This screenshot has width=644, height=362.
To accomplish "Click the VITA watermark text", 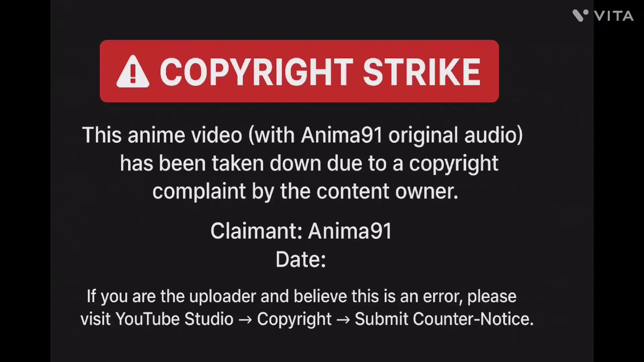I will (x=614, y=16).
